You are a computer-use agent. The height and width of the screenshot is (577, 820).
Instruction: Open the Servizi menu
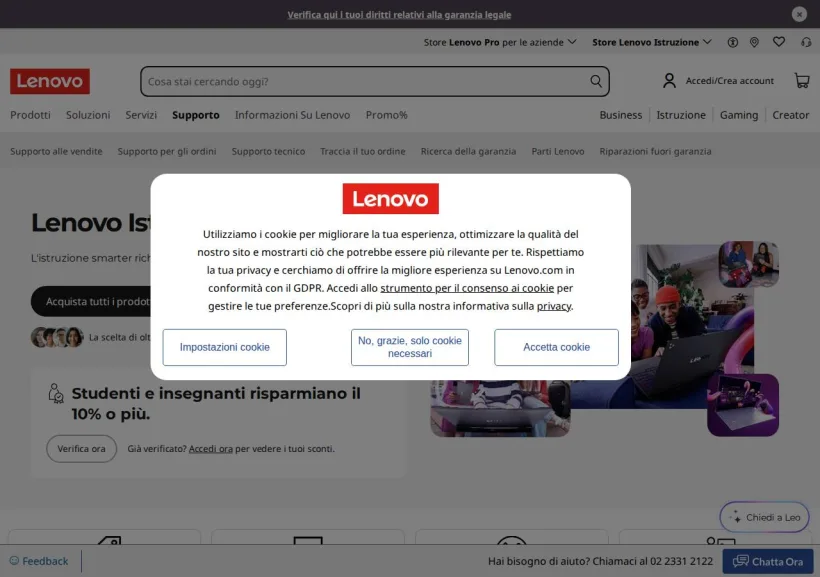(141, 115)
